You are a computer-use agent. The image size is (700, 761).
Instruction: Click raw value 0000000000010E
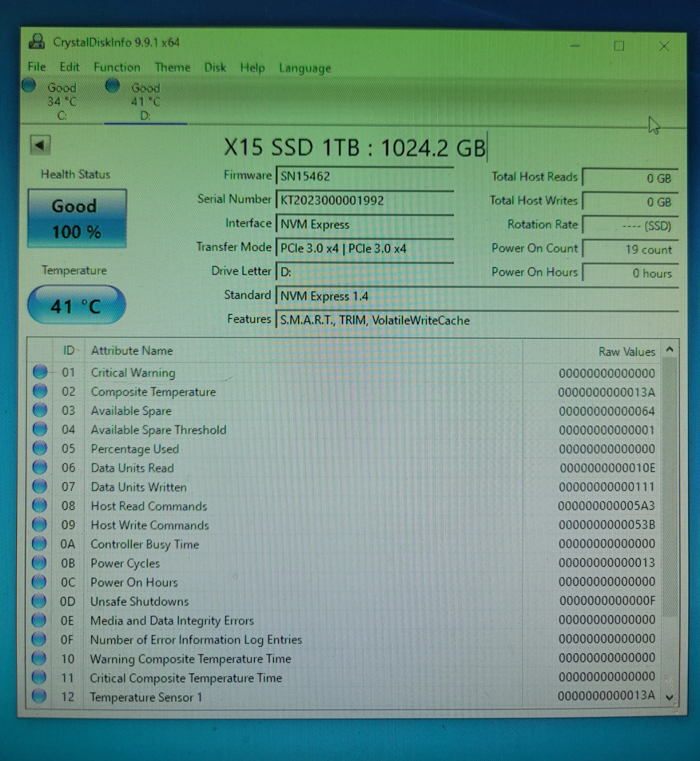click(607, 468)
